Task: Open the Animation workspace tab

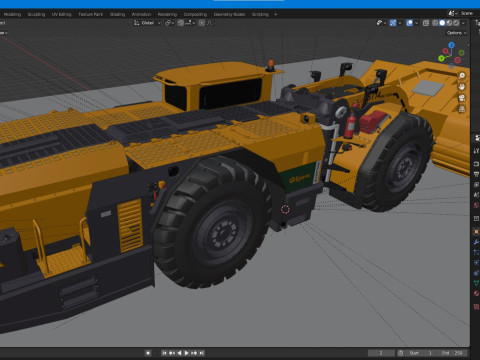Action: [141, 14]
